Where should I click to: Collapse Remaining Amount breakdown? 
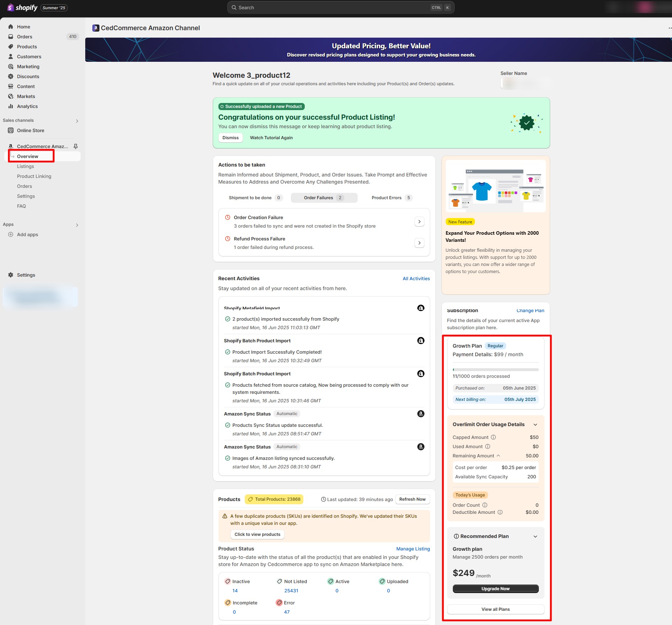(498, 456)
